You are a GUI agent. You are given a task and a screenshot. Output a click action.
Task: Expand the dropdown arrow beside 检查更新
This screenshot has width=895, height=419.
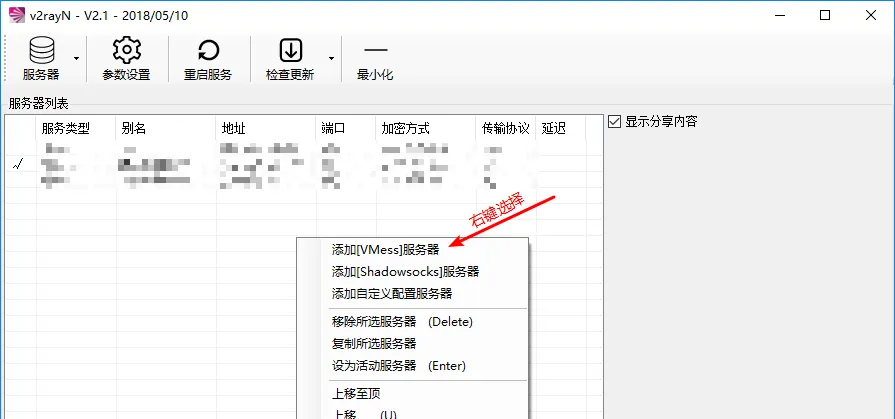click(x=330, y=59)
